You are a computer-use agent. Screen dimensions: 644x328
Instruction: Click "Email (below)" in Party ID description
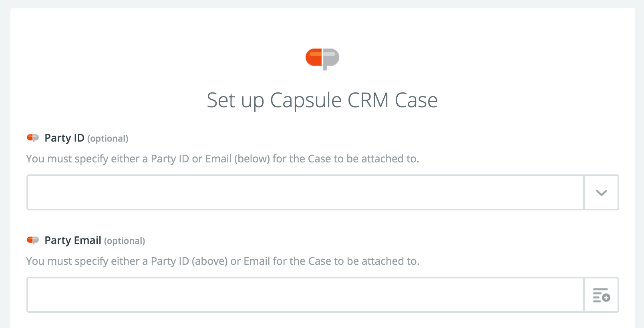(x=237, y=159)
